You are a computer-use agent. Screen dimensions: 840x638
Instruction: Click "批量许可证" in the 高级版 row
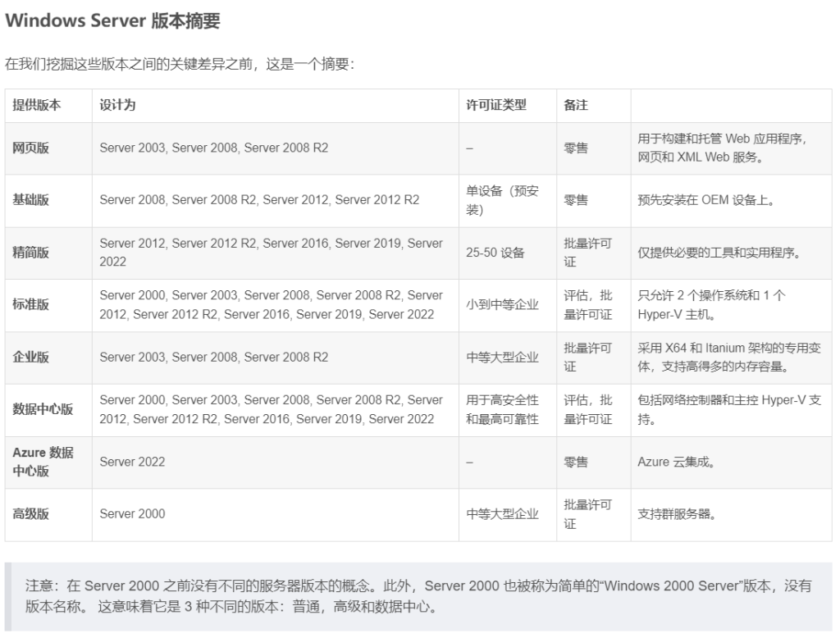click(587, 513)
